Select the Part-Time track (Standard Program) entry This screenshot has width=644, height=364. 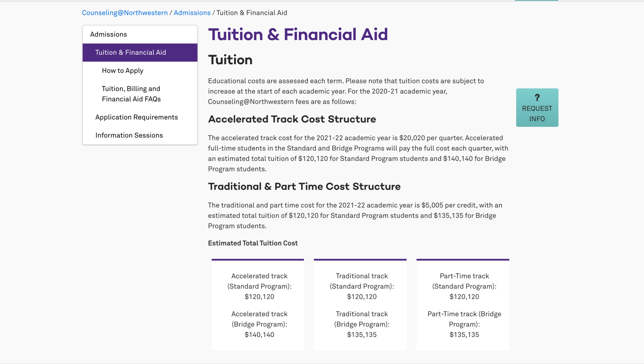point(464,286)
